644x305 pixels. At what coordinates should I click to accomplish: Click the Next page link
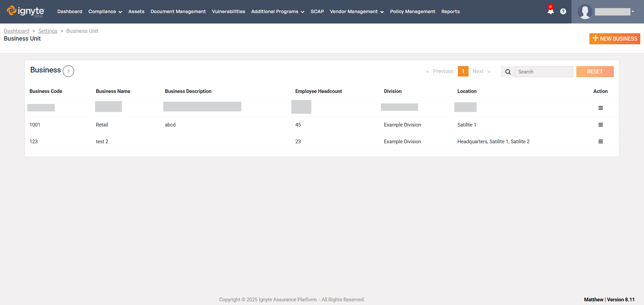pos(478,71)
